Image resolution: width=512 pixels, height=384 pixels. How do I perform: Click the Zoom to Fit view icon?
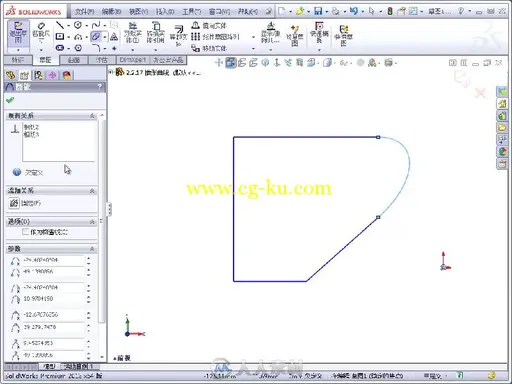[219, 62]
